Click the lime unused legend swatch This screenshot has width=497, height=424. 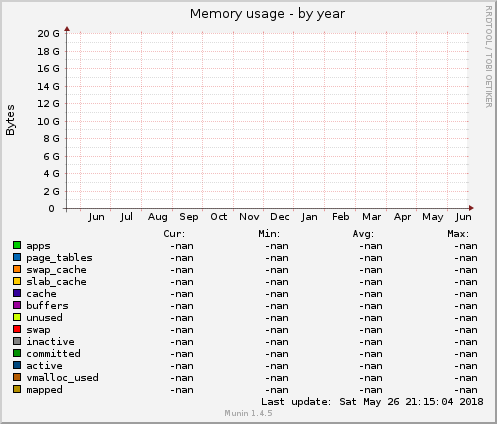tap(17, 317)
